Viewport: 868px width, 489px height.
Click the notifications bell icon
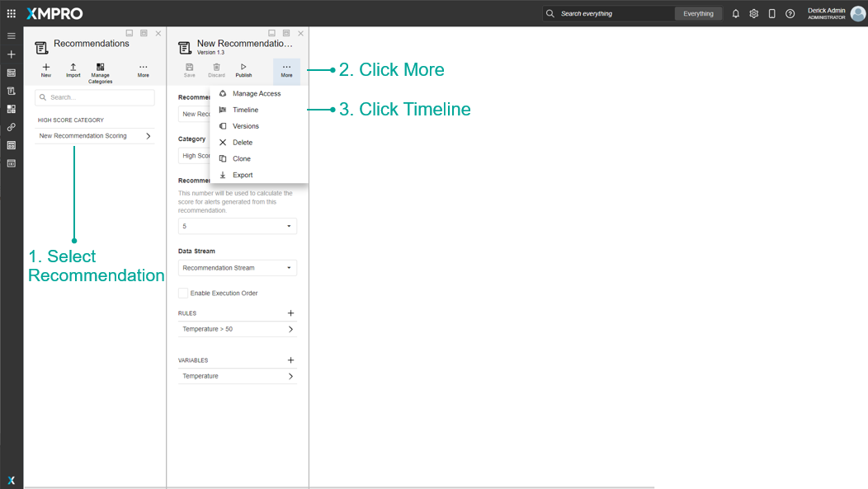pyautogui.click(x=735, y=13)
